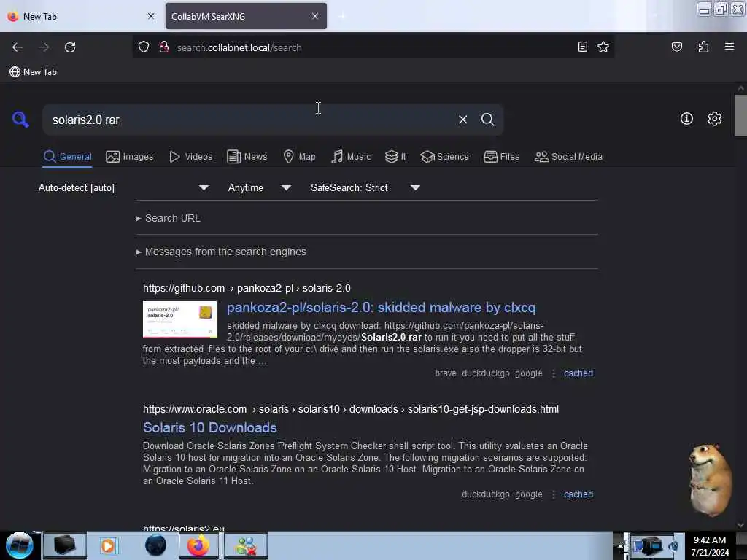
Task: Switch to the Files category
Action: coord(501,157)
